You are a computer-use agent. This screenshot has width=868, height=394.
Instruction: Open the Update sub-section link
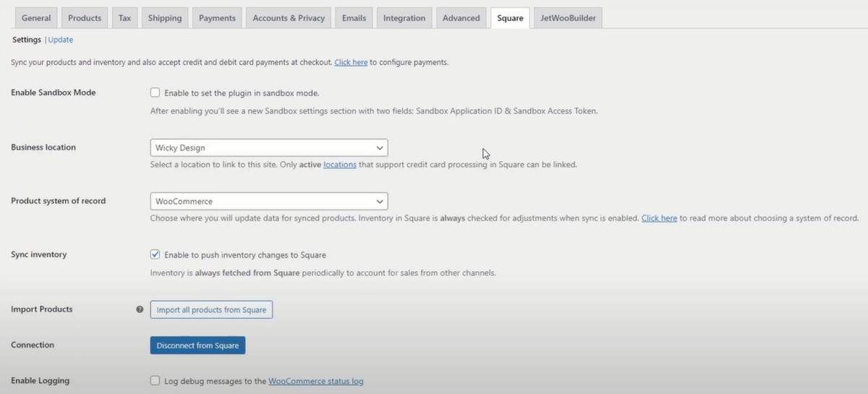tap(61, 40)
